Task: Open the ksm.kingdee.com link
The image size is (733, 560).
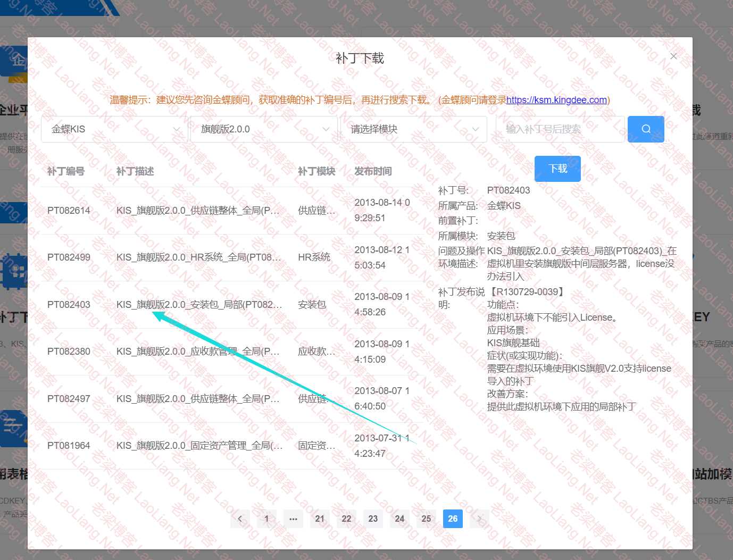Action: coord(556,100)
